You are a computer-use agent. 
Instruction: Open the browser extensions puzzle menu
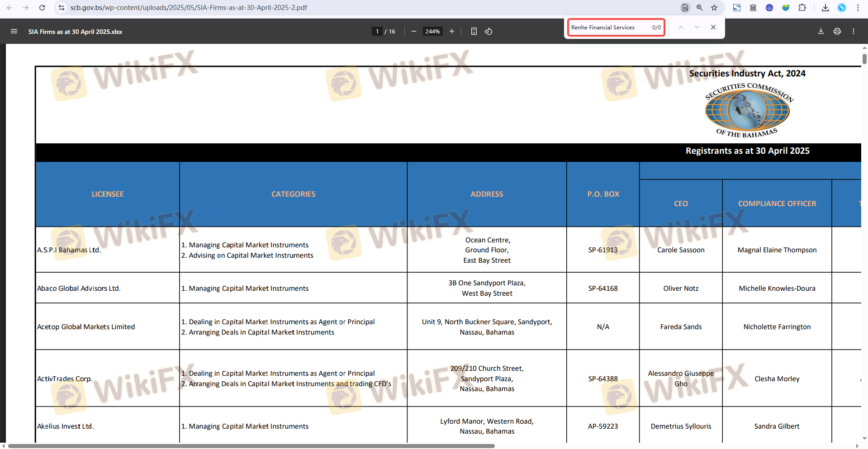pyautogui.click(x=802, y=8)
